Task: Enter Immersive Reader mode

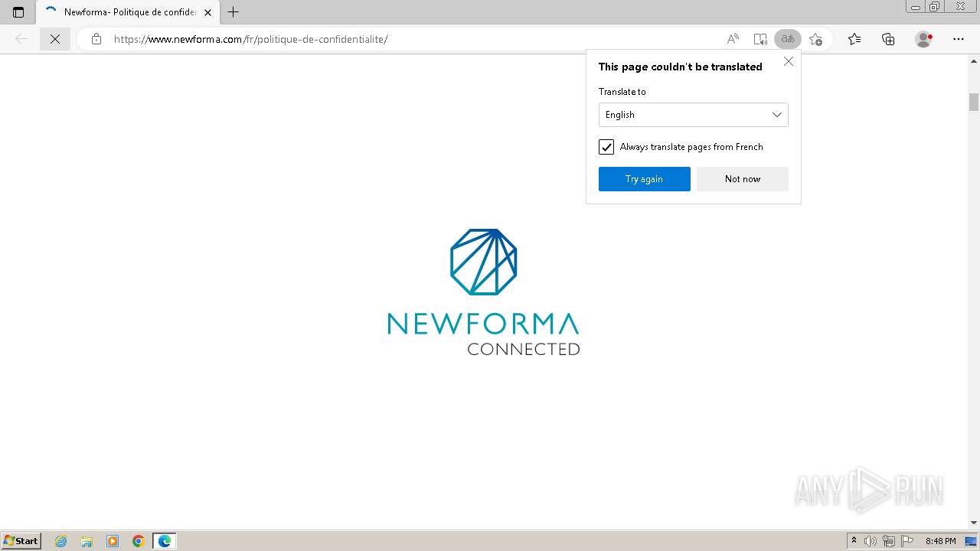Action: [x=760, y=39]
